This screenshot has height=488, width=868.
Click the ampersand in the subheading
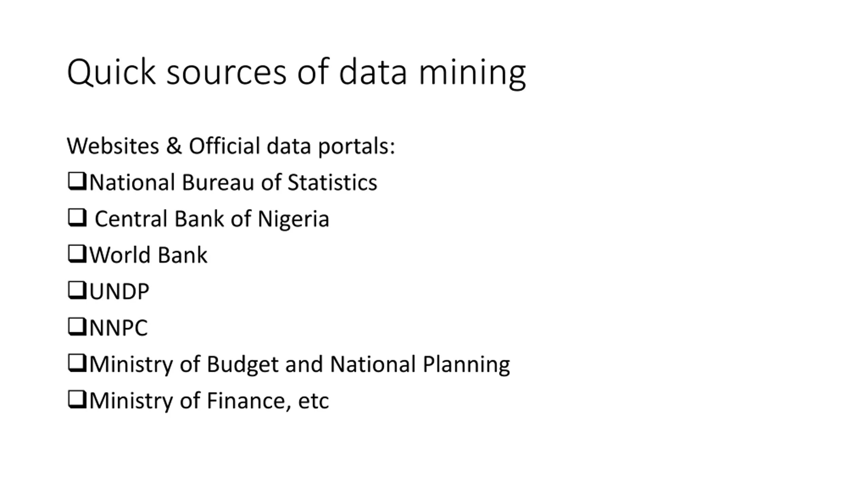pyautogui.click(x=174, y=146)
